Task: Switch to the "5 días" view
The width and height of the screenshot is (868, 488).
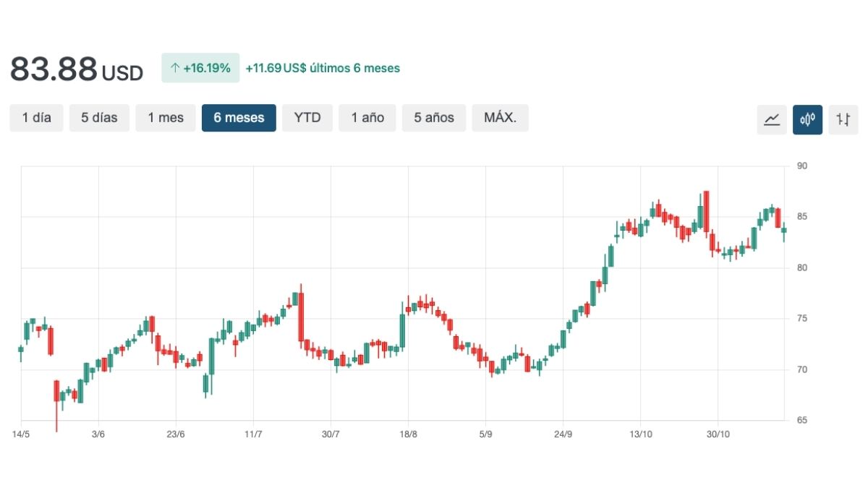Action: click(99, 117)
